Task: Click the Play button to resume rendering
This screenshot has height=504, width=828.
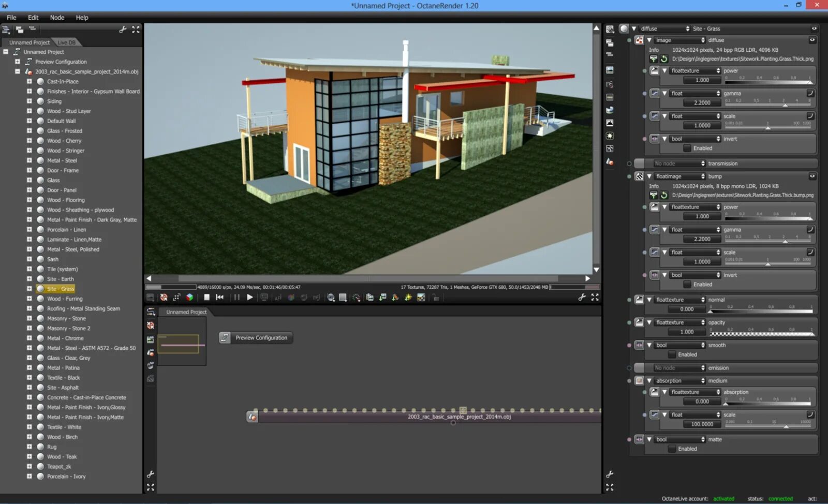Action: point(250,297)
